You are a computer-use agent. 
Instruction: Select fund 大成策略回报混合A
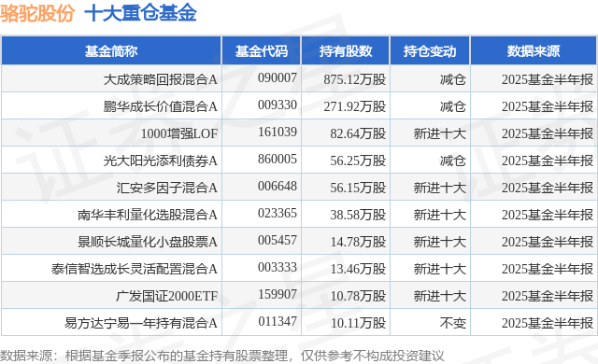160,79
